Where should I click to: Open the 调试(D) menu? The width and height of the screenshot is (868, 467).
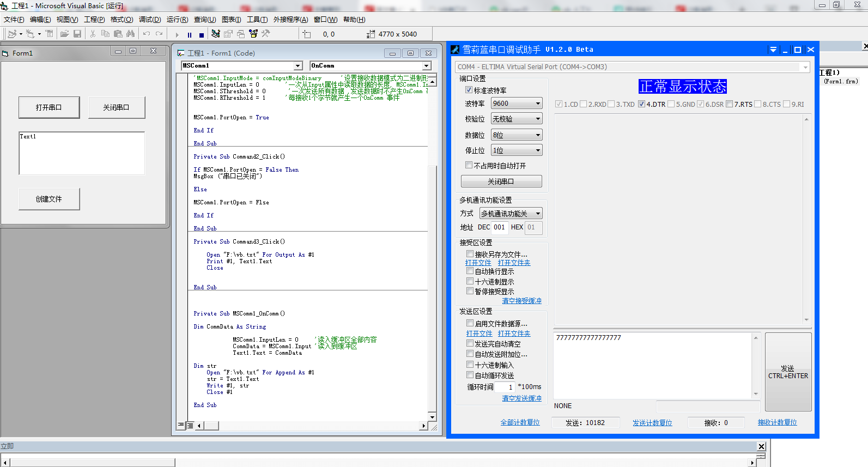pyautogui.click(x=150, y=20)
